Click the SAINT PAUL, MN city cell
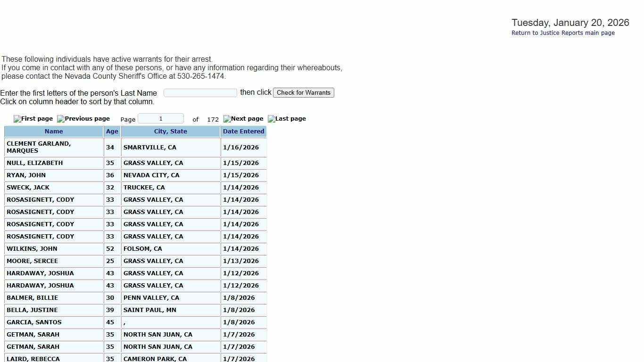This screenshot has height=362, width=644. (149, 310)
